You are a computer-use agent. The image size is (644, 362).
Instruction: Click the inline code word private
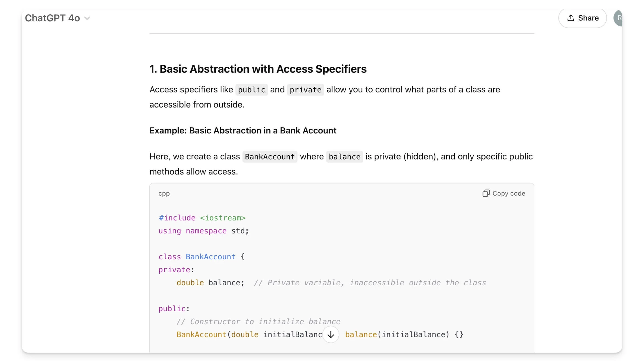pos(305,90)
